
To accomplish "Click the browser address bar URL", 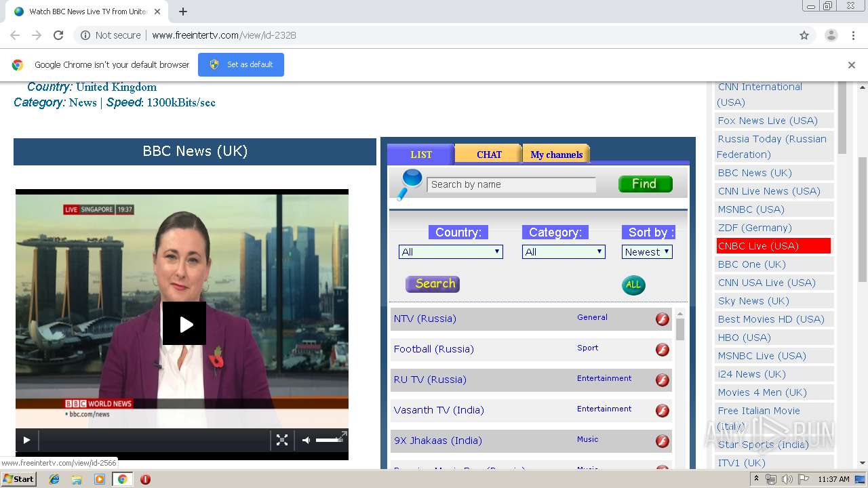I will click(224, 35).
